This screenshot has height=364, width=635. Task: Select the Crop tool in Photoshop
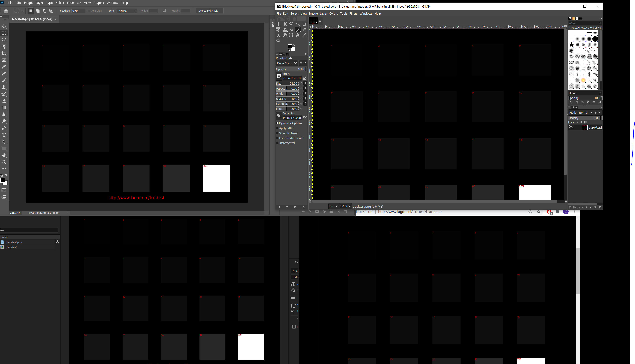click(x=4, y=53)
